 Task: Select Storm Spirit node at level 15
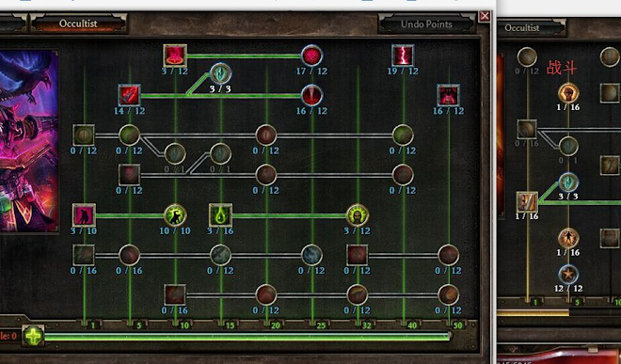pyautogui.click(x=220, y=255)
